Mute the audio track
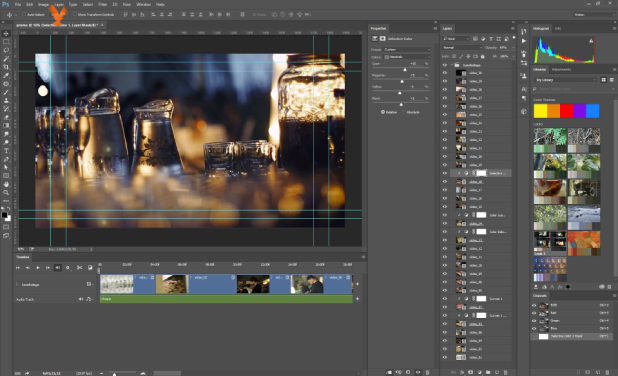618x376 pixels. click(x=81, y=299)
